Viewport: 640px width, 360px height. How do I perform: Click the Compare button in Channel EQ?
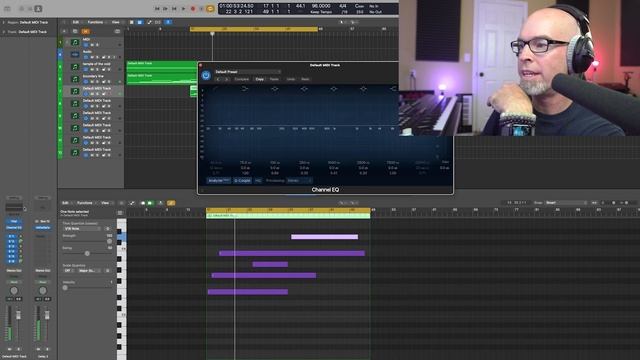pos(242,79)
